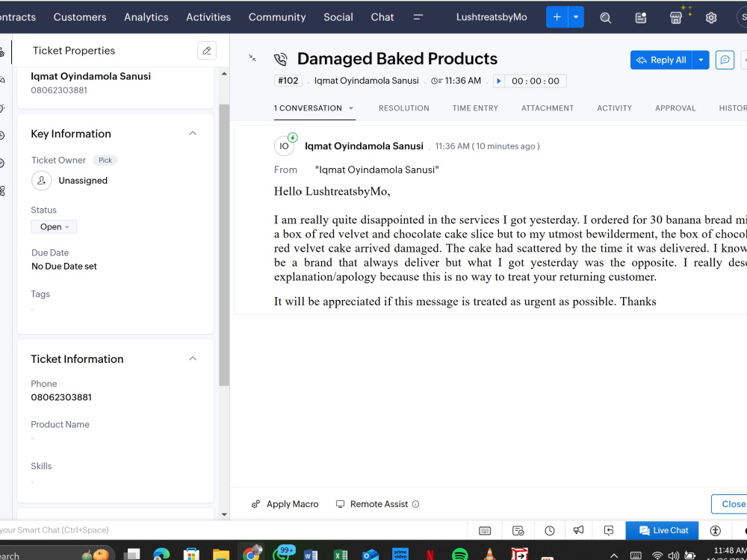Start the ticket timer play button
This screenshot has height=560, width=747.
(499, 81)
